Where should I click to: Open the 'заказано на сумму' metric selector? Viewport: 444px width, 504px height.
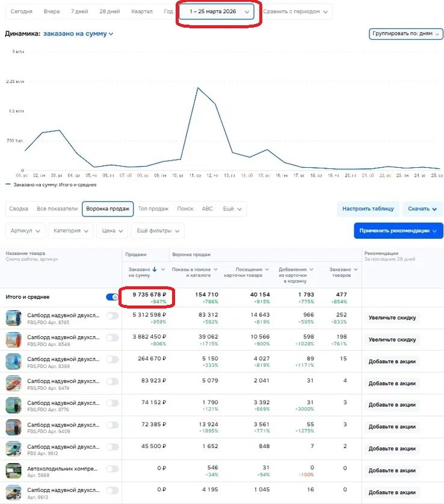click(x=78, y=34)
